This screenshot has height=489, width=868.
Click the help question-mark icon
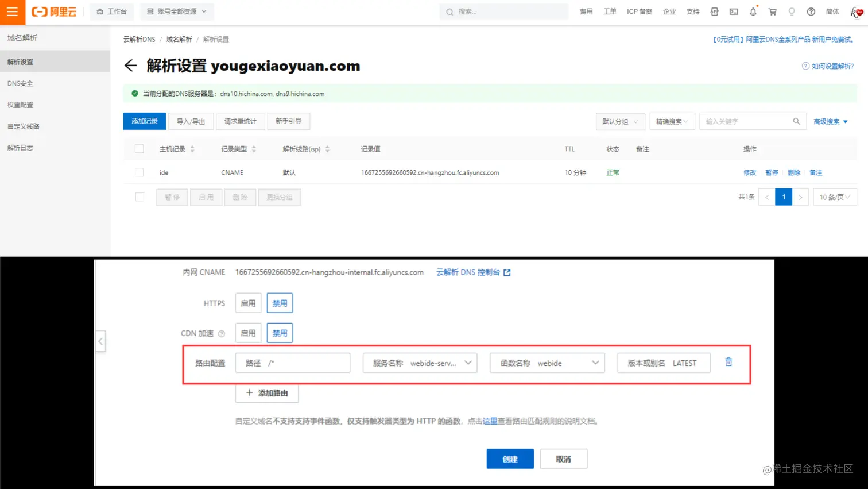pos(811,11)
